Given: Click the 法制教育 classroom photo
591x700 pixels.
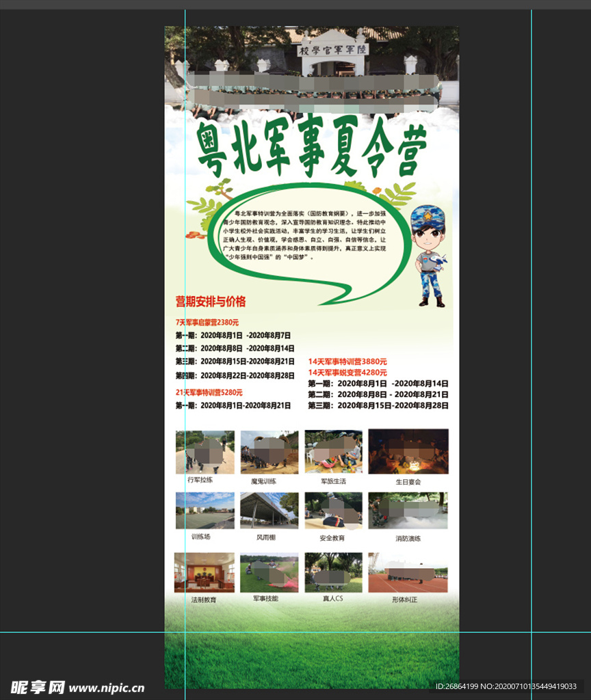Looking at the screenshot, I should click(x=204, y=574).
